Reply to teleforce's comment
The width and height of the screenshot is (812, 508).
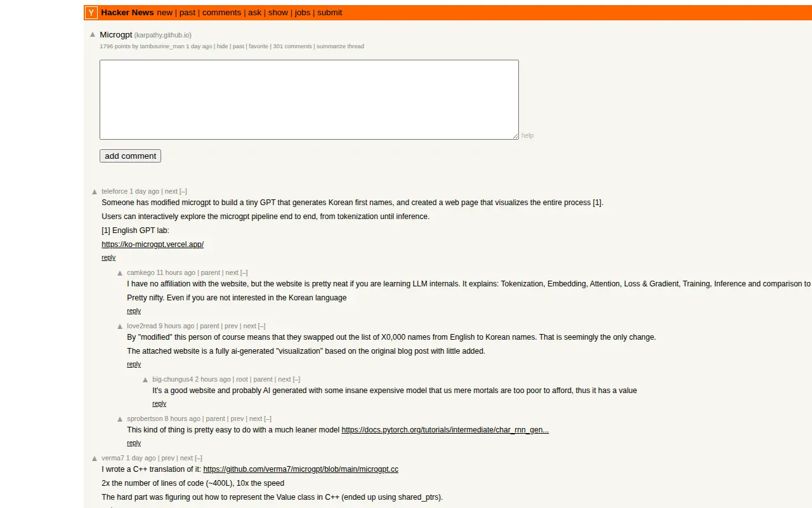tap(108, 258)
